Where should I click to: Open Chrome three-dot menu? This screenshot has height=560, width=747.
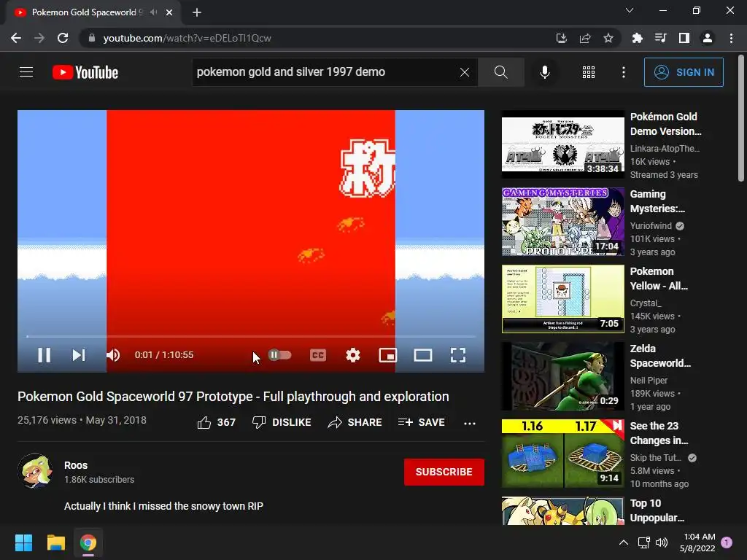[x=731, y=38]
